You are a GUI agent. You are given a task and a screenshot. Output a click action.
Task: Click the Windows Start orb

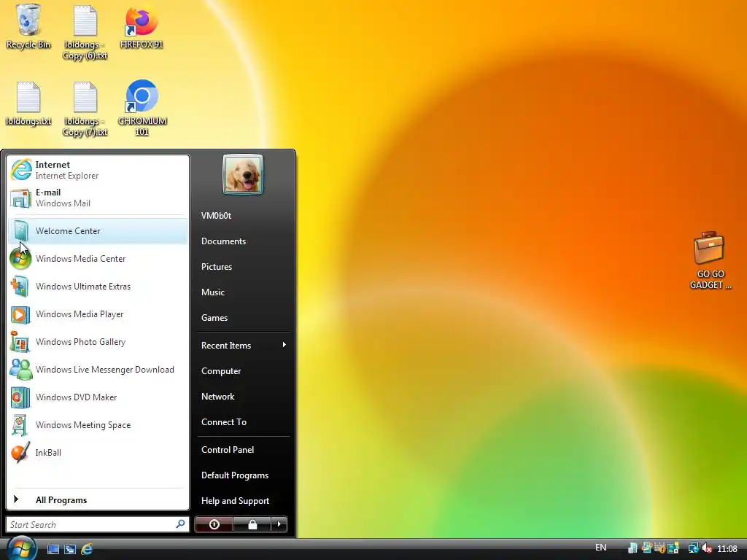[21, 548]
